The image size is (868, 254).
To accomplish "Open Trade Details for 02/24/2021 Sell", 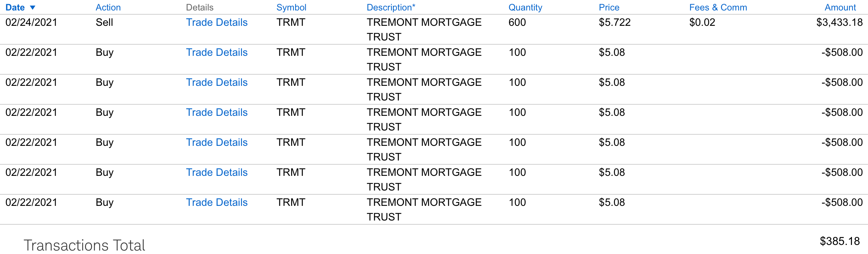I will (x=216, y=22).
